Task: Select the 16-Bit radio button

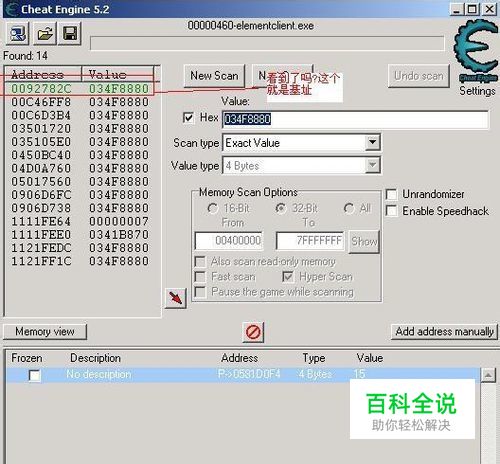Action: pos(213,209)
